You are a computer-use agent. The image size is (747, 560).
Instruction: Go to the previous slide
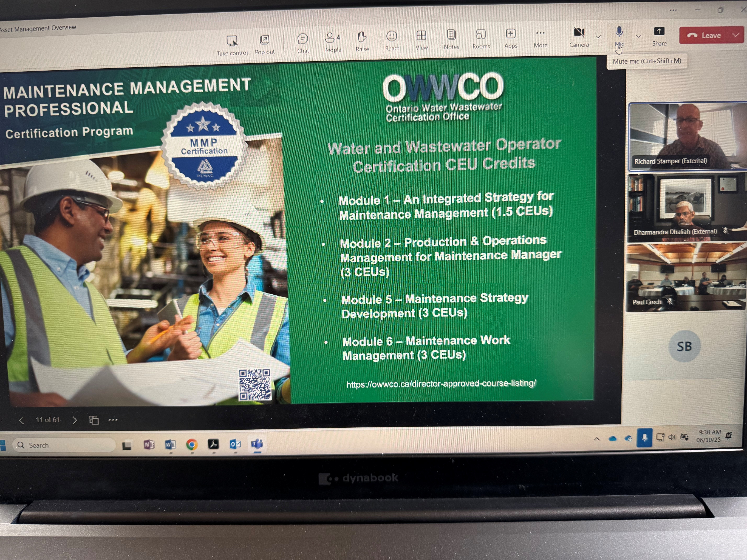pos(21,420)
